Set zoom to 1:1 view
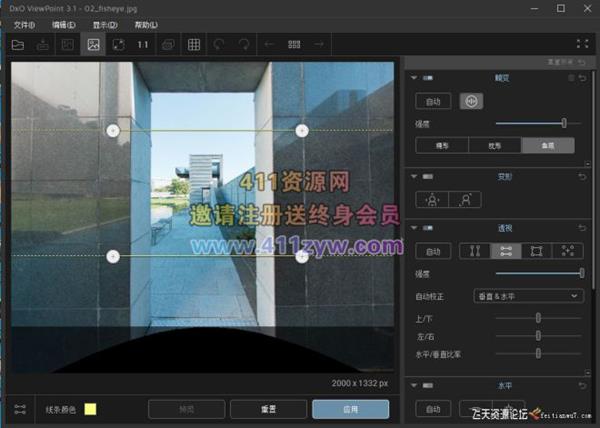This screenshot has height=428, width=600. (x=143, y=44)
